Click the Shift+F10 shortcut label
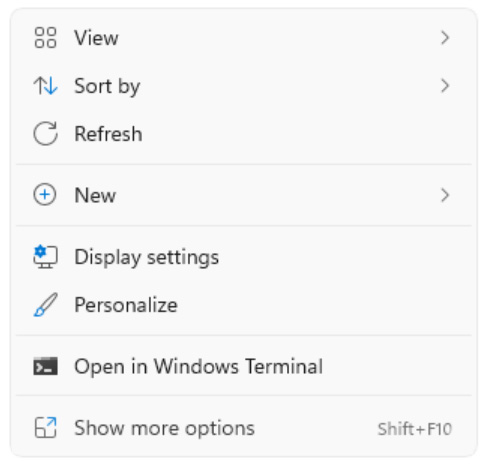The image size is (487, 467). point(415,429)
